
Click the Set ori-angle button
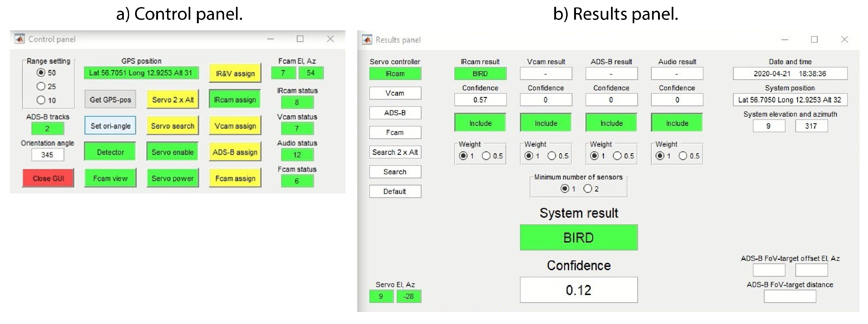coord(110,126)
